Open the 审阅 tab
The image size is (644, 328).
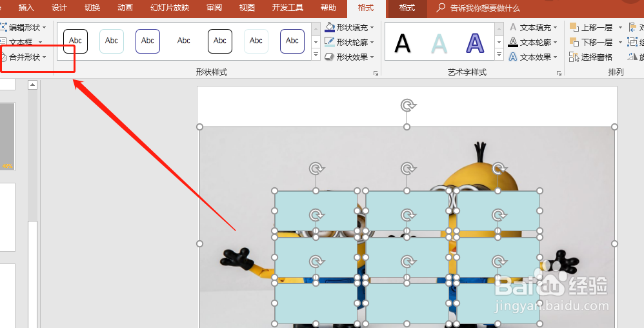click(x=214, y=8)
